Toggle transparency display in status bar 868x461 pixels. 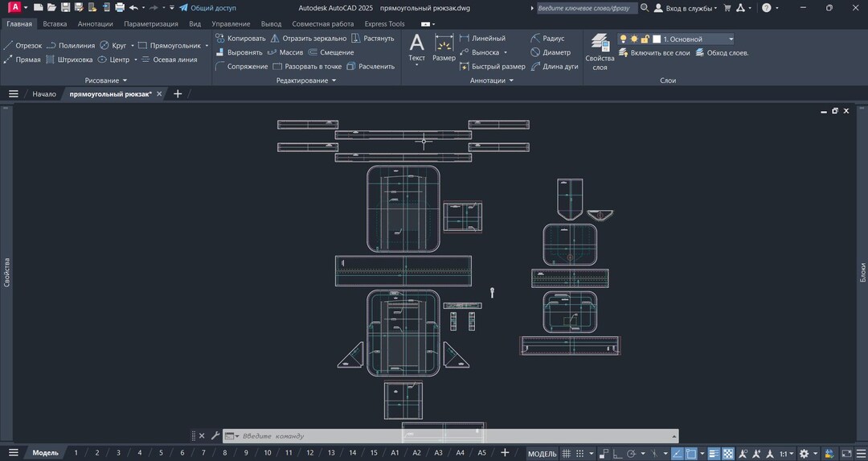(x=728, y=453)
